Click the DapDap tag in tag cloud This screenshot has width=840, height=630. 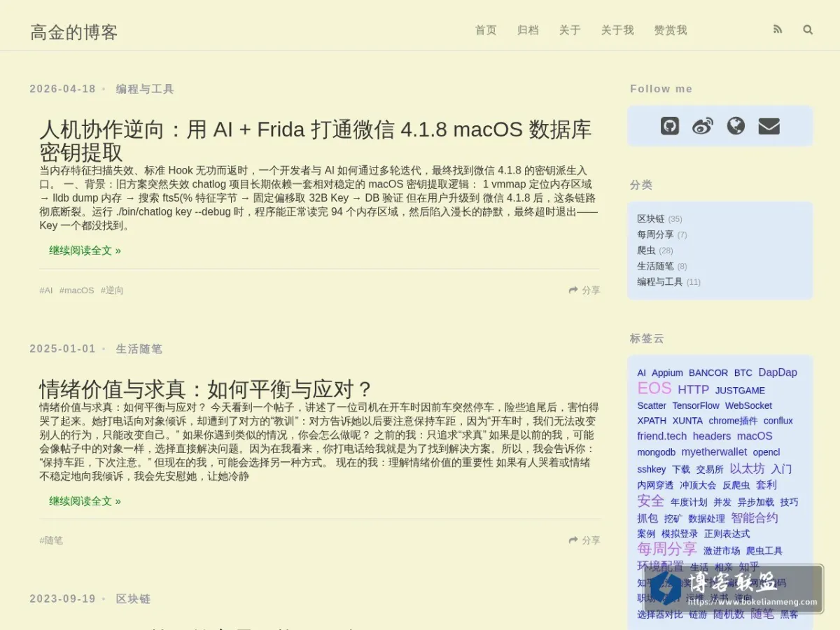click(x=778, y=372)
